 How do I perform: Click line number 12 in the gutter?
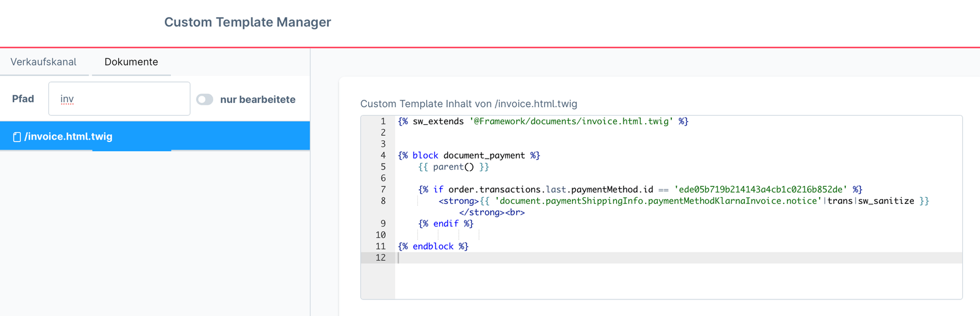[x=380, y=258]
